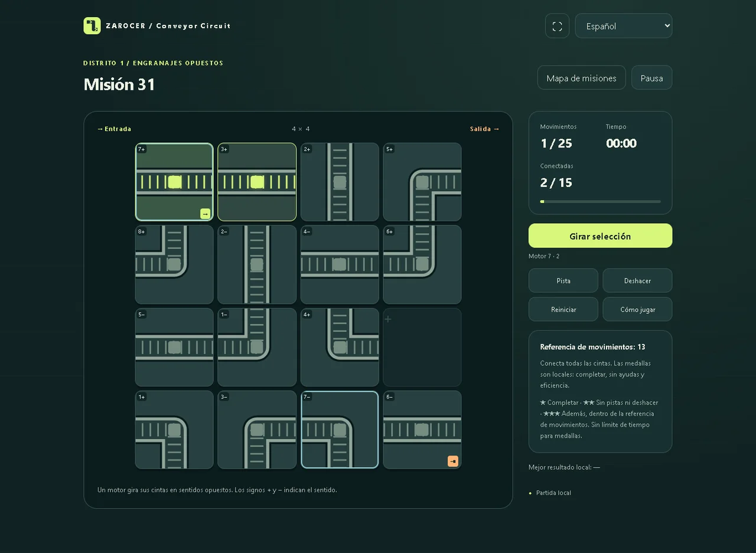
Task: Click the "ZAROCER / Conveyor Circuit" title text
Action: (168, 26)
